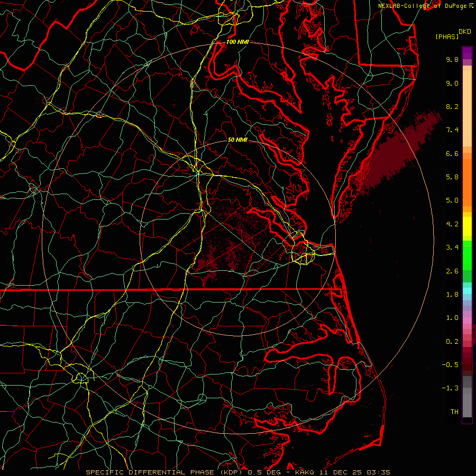
Task: Click the 03:35 timestamp in caption
Action: tap(378, 472)
